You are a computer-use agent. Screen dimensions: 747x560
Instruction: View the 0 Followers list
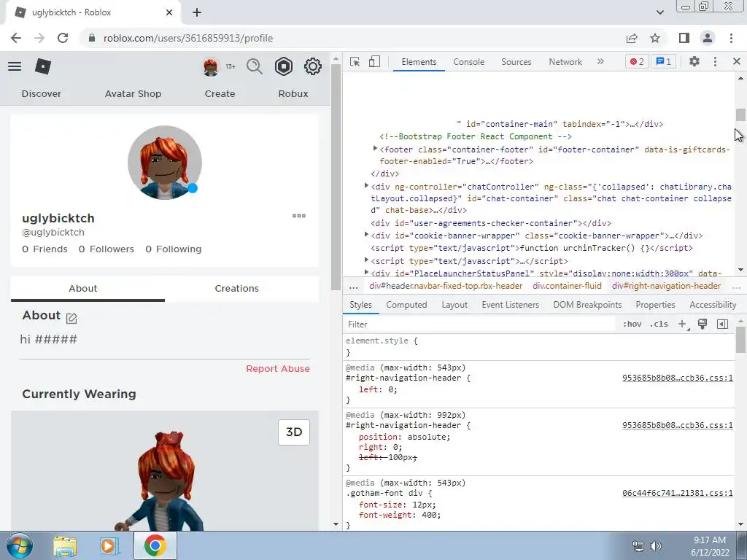click(107, 249)
